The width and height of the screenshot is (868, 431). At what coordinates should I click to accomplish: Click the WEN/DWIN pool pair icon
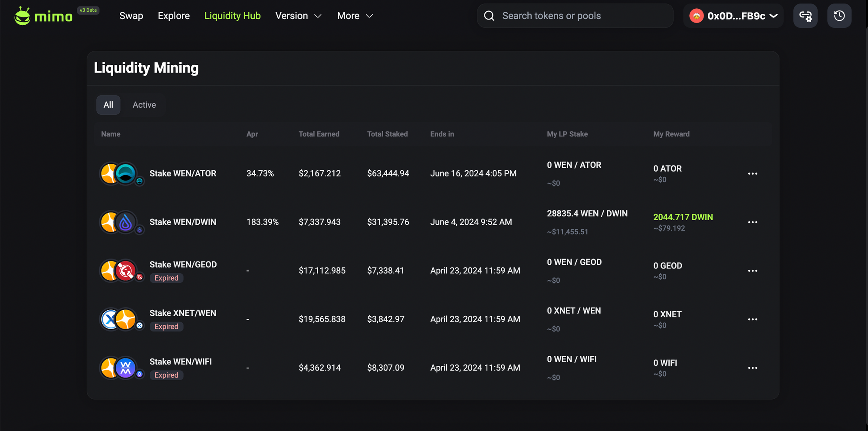(x=121, y=222)
